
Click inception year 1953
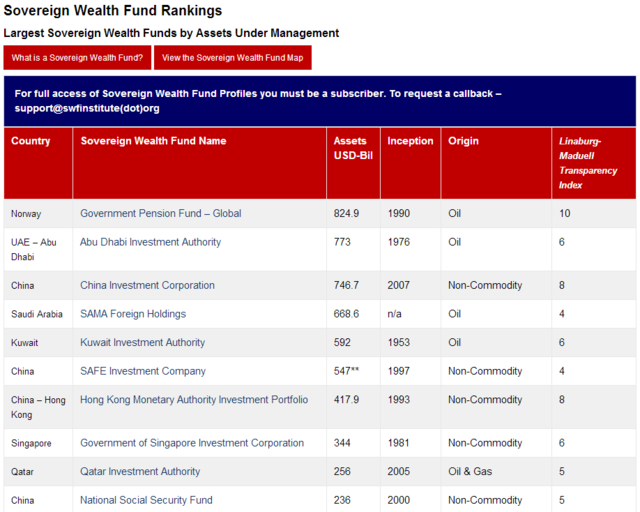[398, 343]
